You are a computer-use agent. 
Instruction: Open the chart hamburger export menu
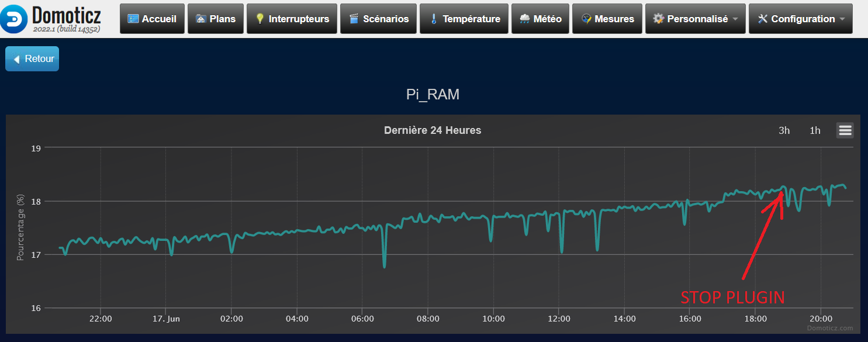coord(845,130)
